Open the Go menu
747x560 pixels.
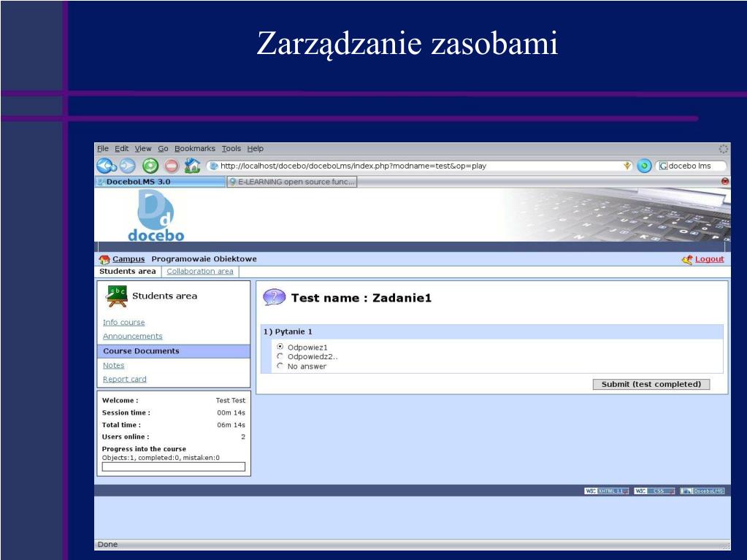(x=163, y=148)
